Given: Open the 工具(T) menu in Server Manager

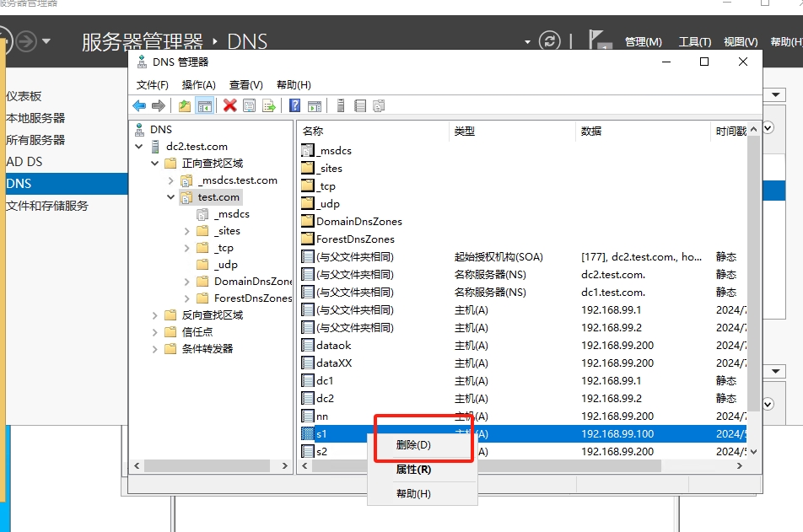Looking at the screenshot, I should click(695, 41).
